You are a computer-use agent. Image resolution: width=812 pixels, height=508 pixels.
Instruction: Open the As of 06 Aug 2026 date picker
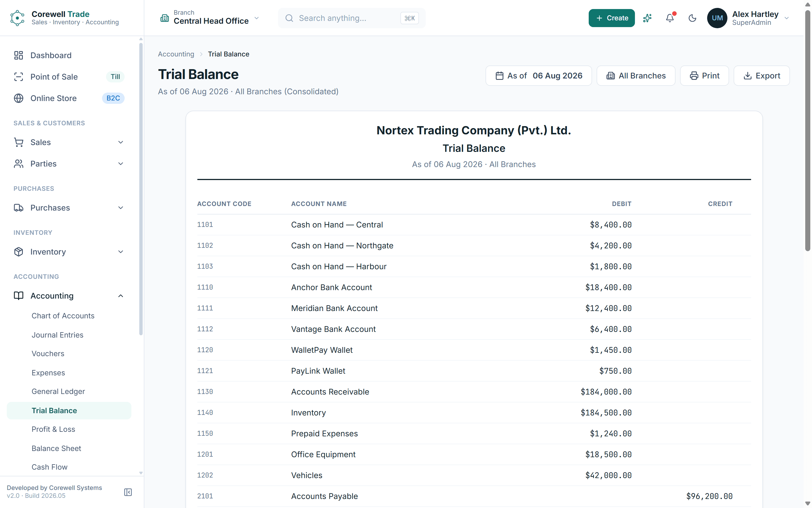[x=539, y=76]
